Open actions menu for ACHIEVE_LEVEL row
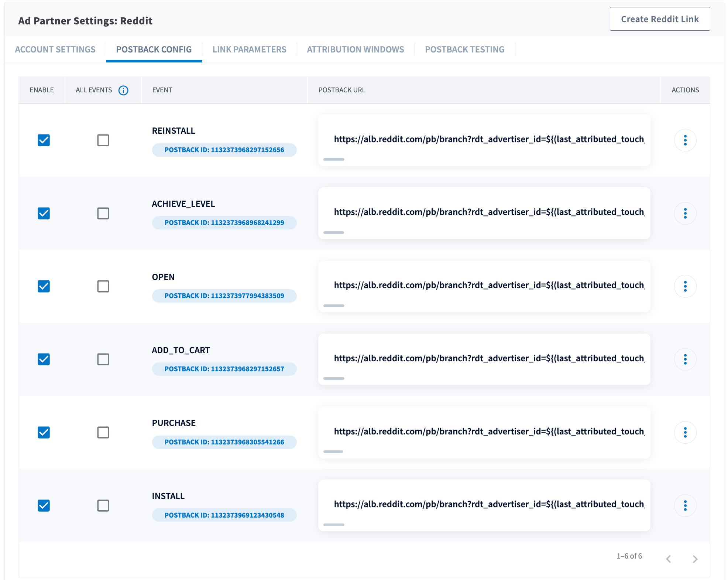 pos(685,213)
